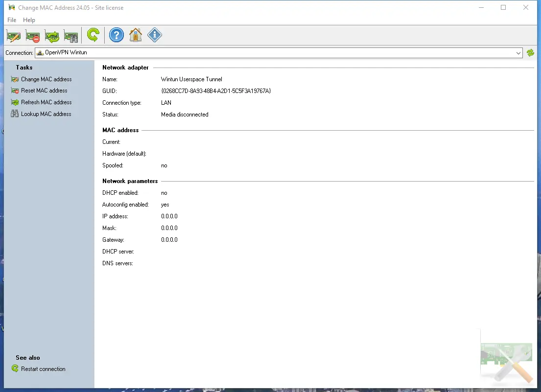Click the home page house icon
This screenshot has width=541, height=392.
click(136, 35)
